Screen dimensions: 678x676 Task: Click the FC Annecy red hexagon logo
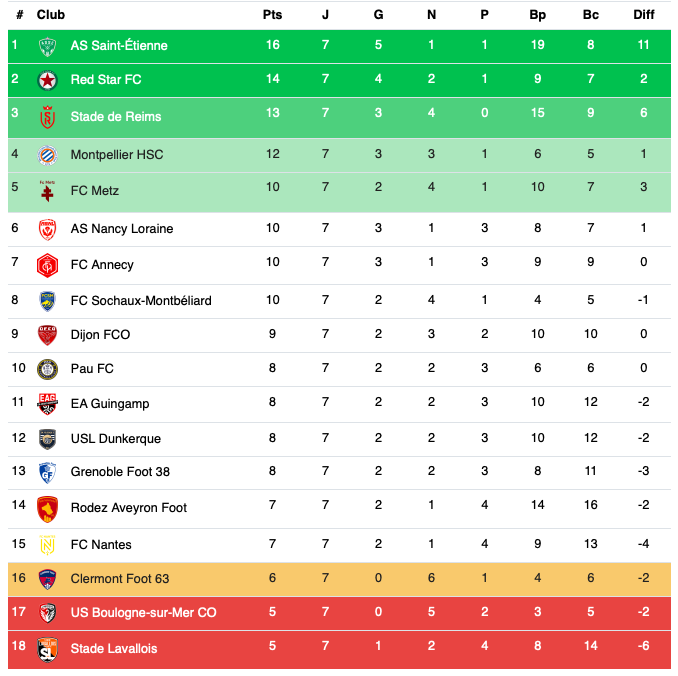pyautogui.click(x=48, y=265)
